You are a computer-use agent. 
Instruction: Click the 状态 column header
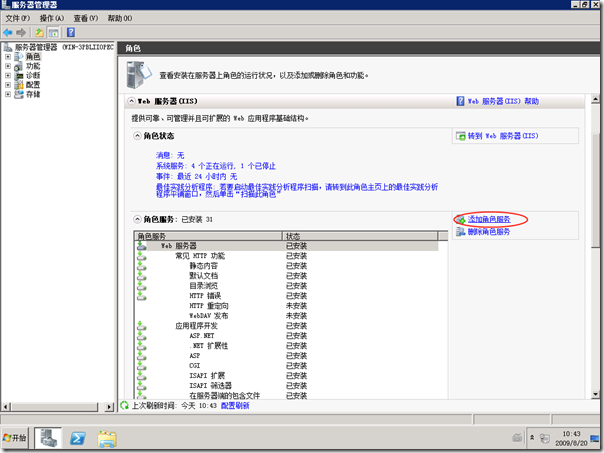360,236
